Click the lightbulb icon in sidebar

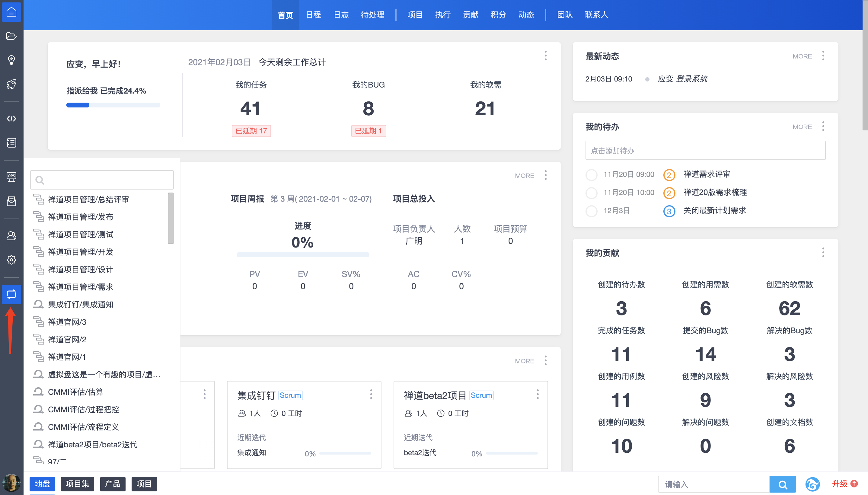[11, 60]
